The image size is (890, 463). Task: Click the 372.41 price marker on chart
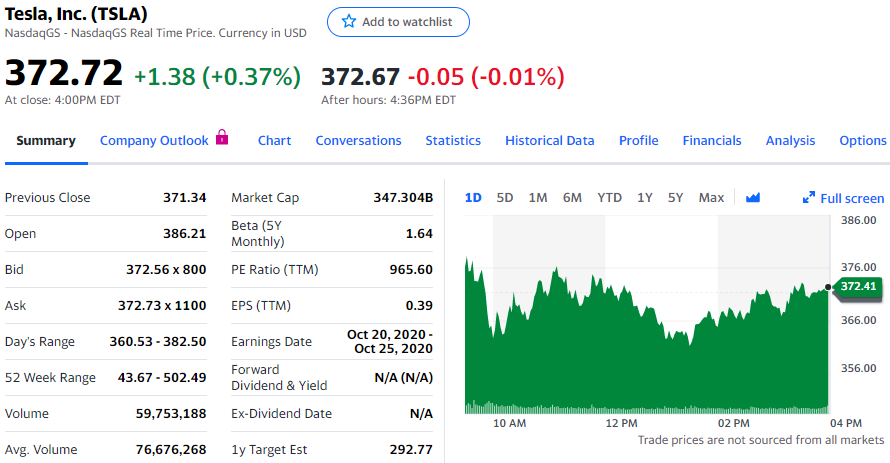(x=858, y=288)
